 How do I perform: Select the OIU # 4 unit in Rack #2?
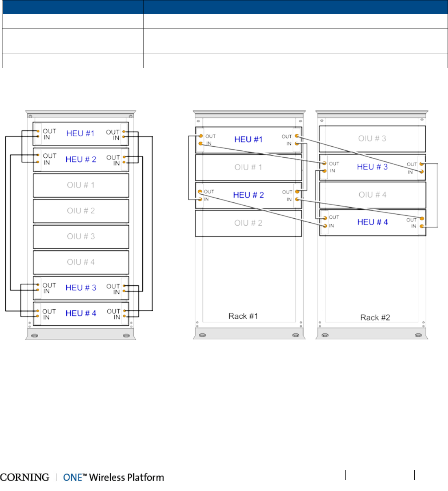point(372,195)
